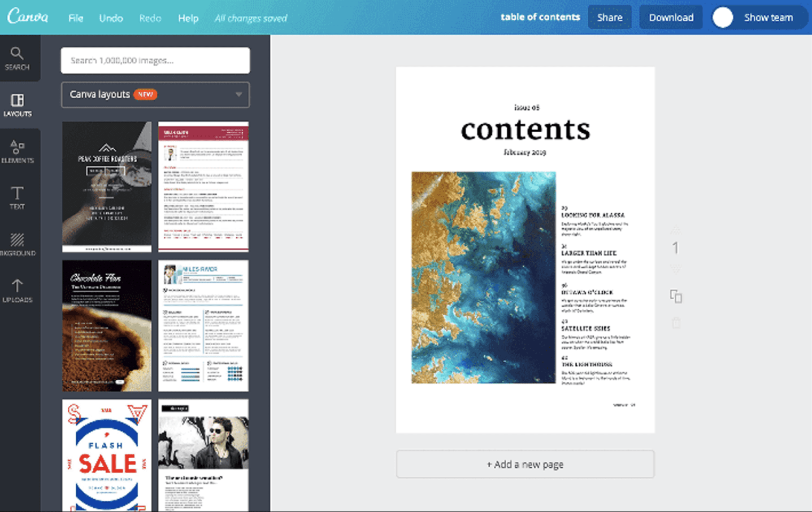The image size is (812, 512).
Task: Delete the current page
Action: (x=675, y=322)
